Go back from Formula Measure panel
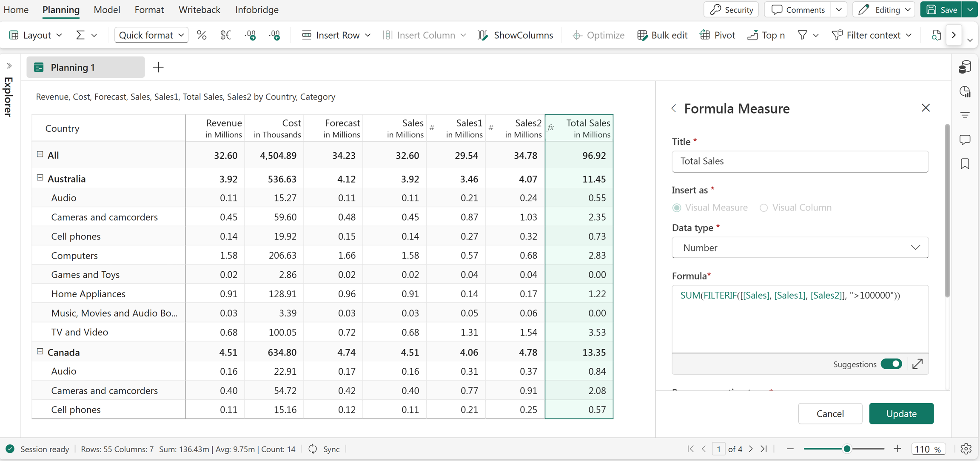The height and width of the screenshot is (461, 980). pyautogui.click(x=674, y=108)
